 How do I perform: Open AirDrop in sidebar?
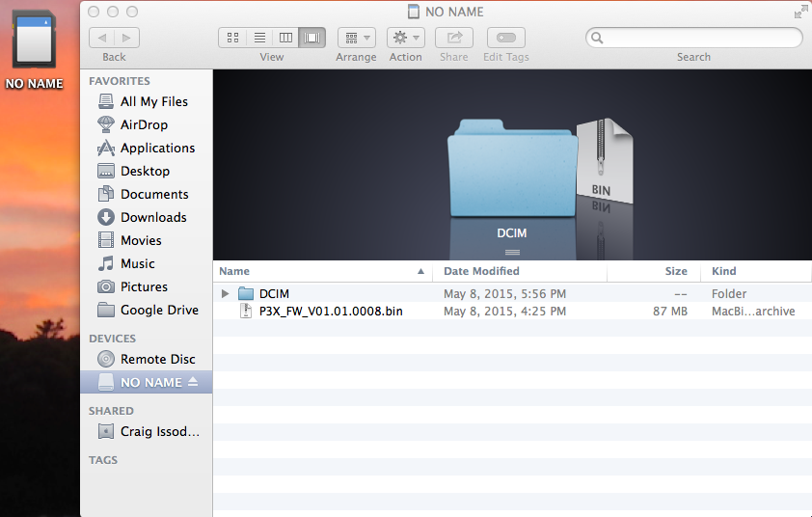[147, 124]
